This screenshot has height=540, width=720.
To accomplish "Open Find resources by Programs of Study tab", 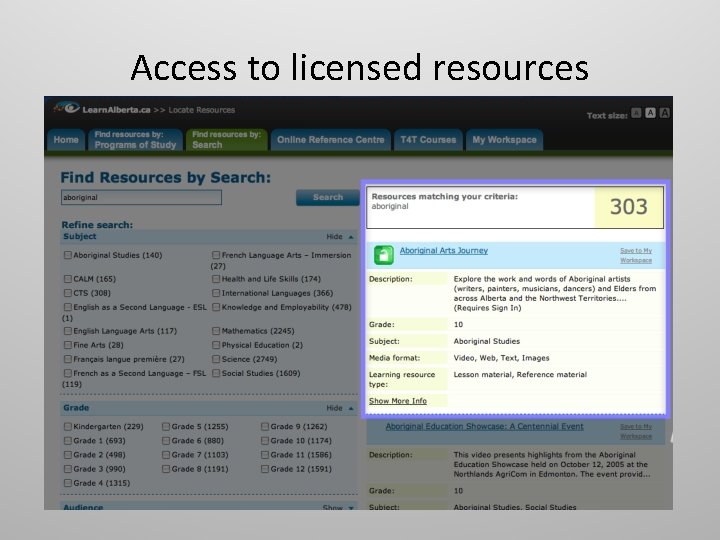I will point(135,140).
